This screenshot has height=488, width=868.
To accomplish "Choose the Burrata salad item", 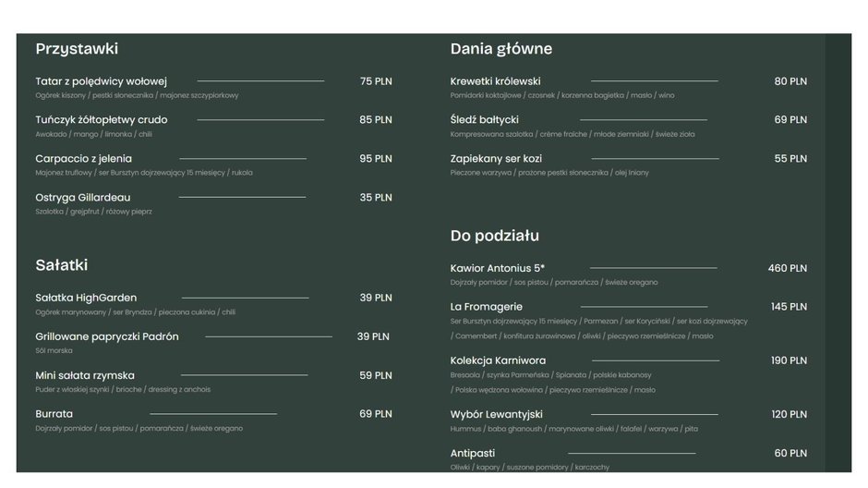I will pos(54,414).
